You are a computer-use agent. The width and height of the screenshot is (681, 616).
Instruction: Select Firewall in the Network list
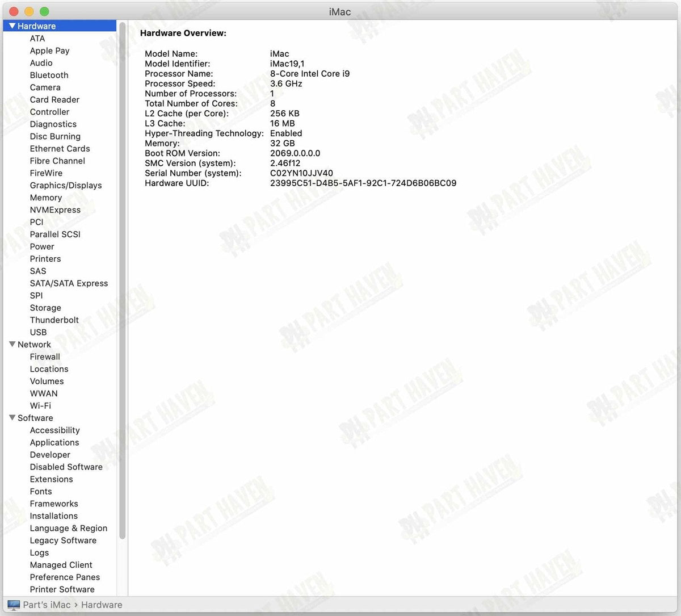(45, 357)
